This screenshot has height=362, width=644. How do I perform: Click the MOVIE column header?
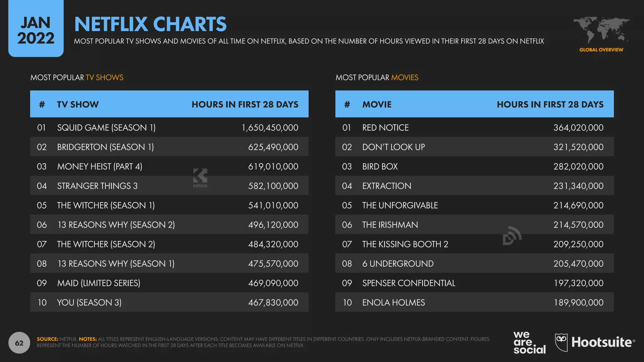[x=377, y=104]
